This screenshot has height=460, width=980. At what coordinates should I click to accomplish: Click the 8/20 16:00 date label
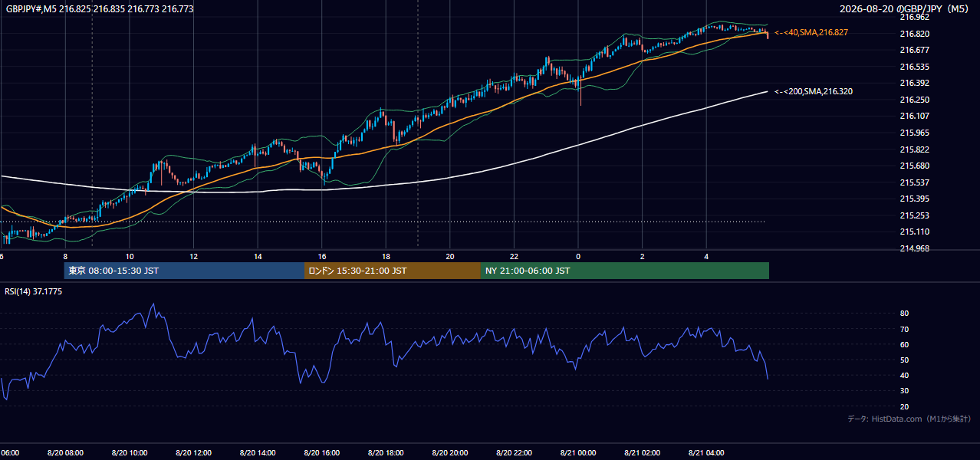pyautogui.click(x=322, y=452)
